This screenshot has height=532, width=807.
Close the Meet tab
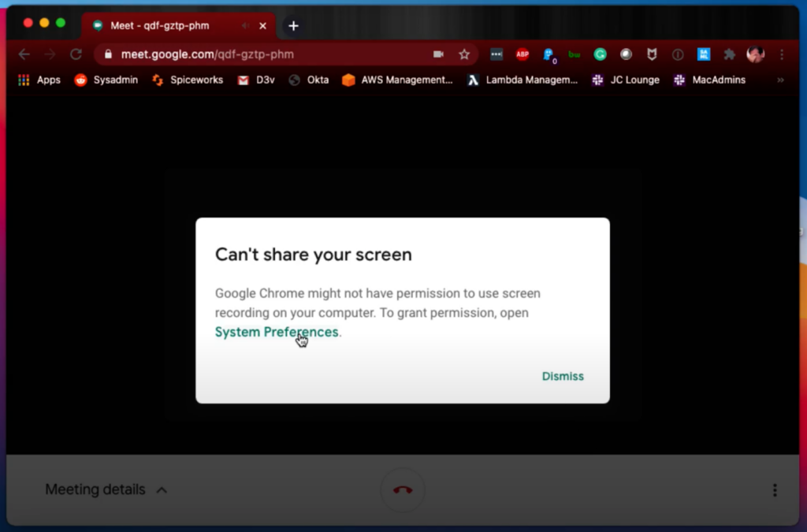(x=263, y=26)
